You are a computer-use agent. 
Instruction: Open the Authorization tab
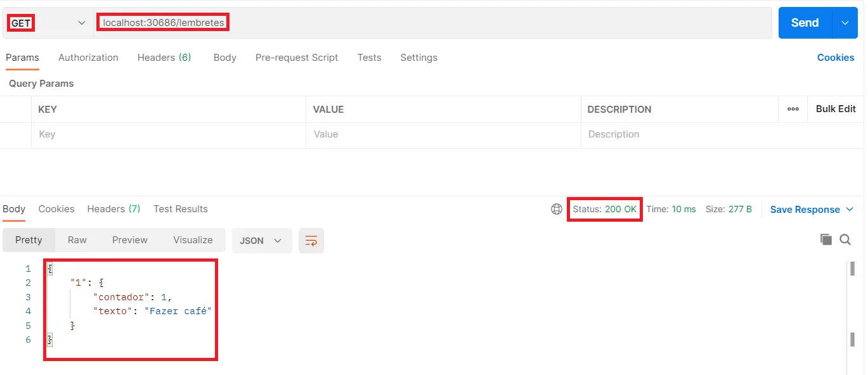click(88, 58)
